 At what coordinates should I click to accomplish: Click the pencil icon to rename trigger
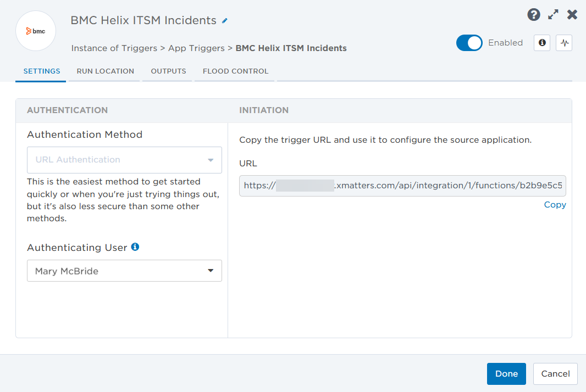(x=224, y=21)
